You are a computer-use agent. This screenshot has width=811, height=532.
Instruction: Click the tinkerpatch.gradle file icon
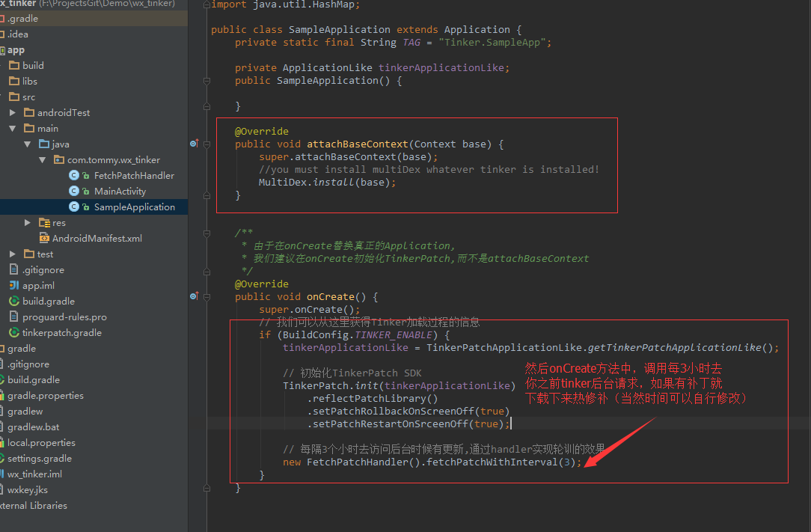[14, 333]
